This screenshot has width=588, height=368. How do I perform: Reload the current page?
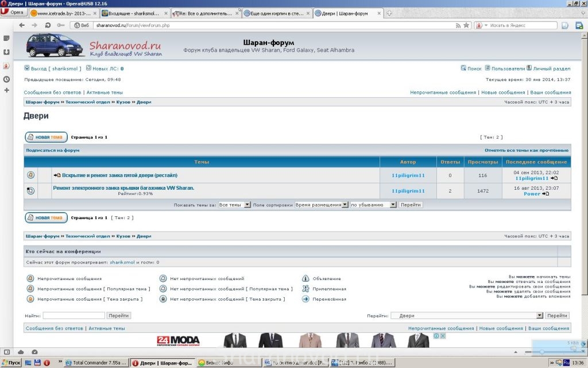tap(47, 25)
